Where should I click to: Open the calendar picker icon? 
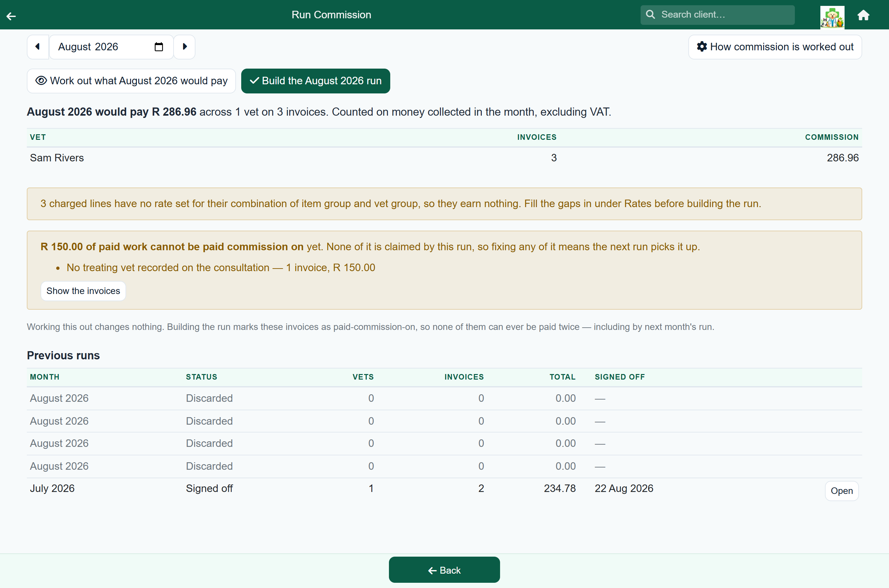pyautogui.click(x=159, y=47)
